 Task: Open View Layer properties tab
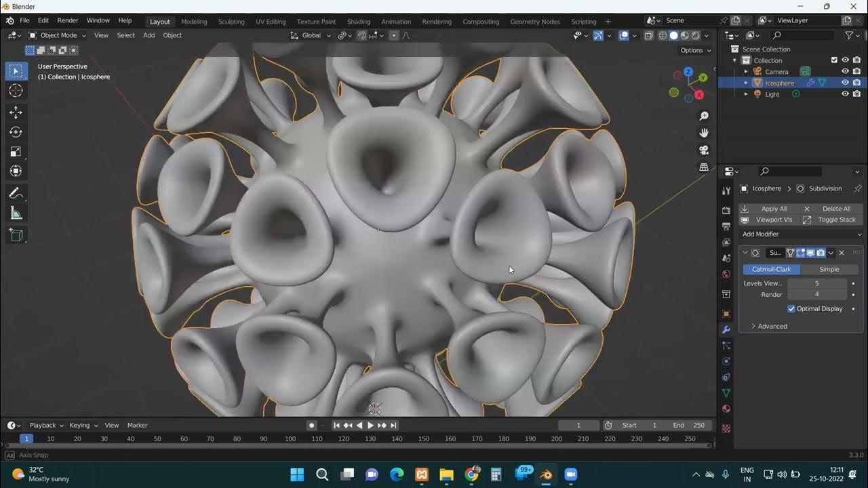coord(726,243)
